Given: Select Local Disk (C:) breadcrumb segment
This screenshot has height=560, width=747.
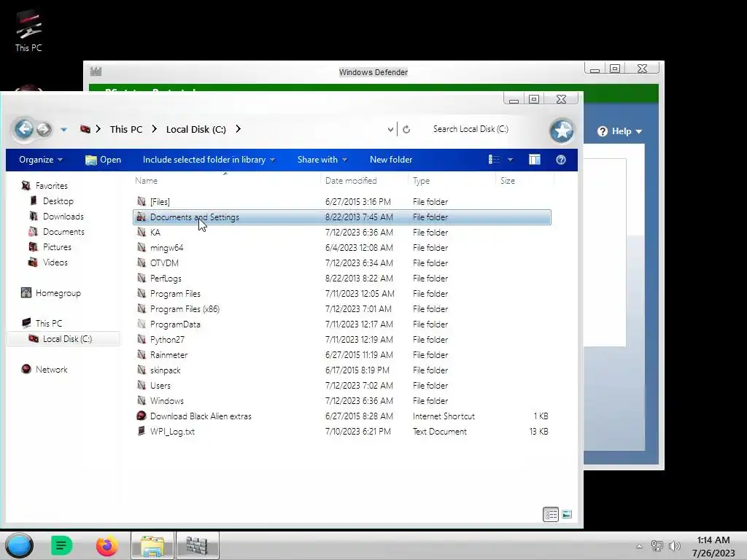Looking at the screenshot, I should pyautogui.click(x=196, y=129).
